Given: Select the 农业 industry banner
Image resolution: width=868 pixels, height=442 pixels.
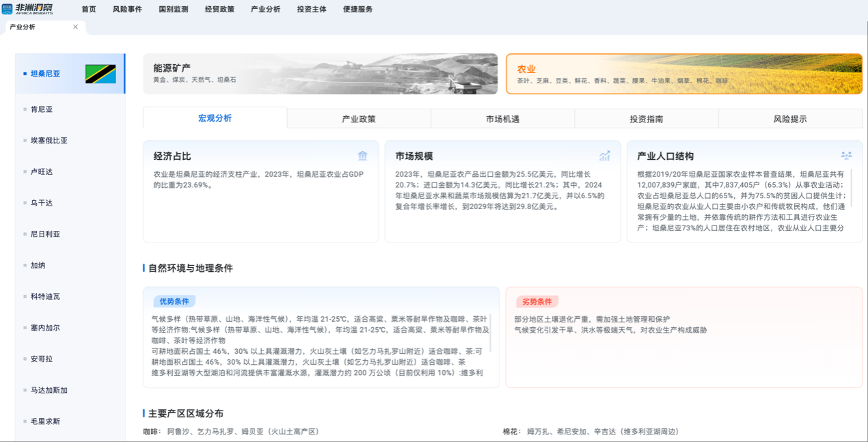Looking at the screenshot, I should click(x=683, y=74).
